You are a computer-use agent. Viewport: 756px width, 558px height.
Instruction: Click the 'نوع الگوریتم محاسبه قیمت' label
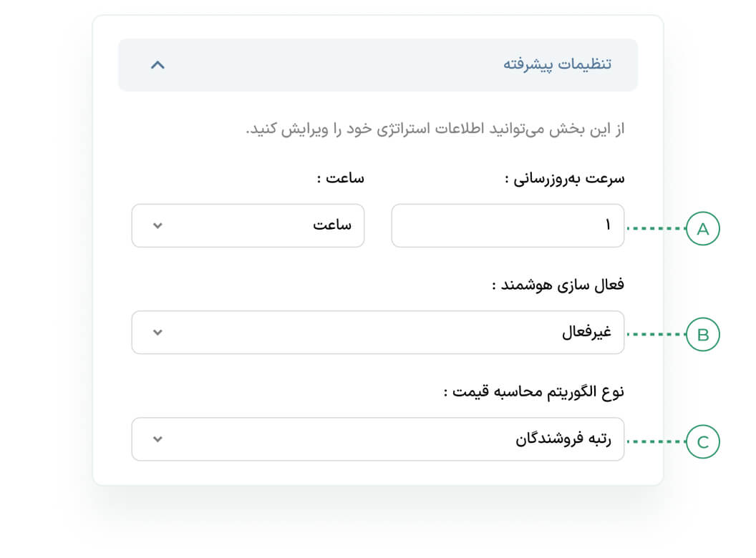point(533,392)
